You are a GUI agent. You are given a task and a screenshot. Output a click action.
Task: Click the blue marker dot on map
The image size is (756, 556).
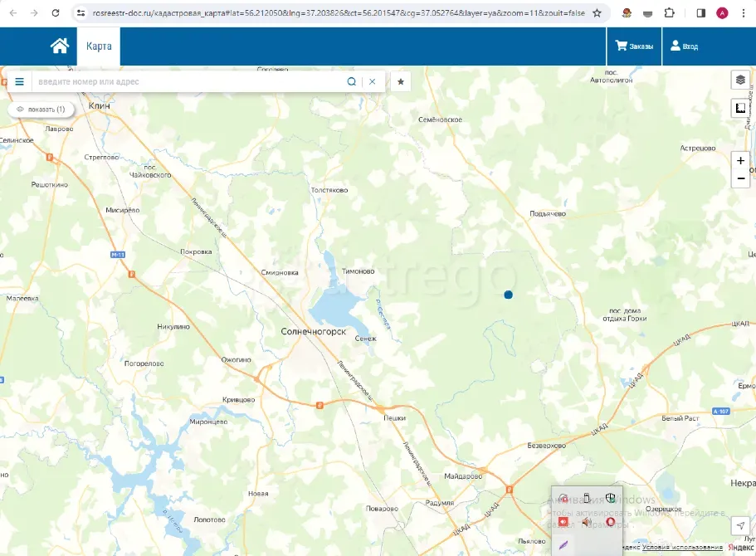coord(509,295)
